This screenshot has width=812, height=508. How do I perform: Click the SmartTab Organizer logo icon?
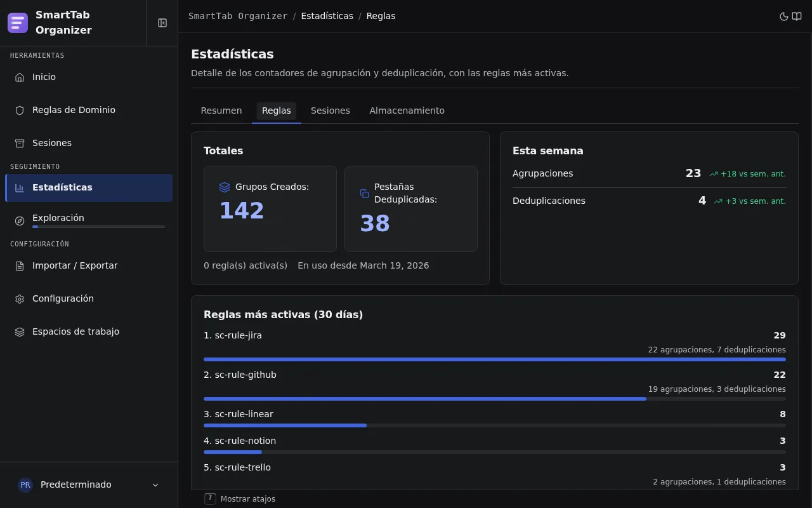[18, 23]
